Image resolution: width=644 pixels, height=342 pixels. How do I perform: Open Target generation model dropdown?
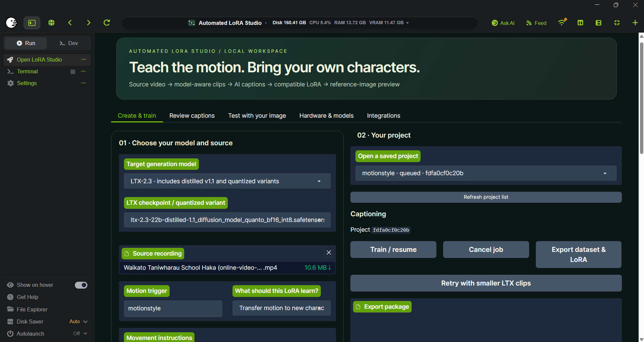click(227, 181)
